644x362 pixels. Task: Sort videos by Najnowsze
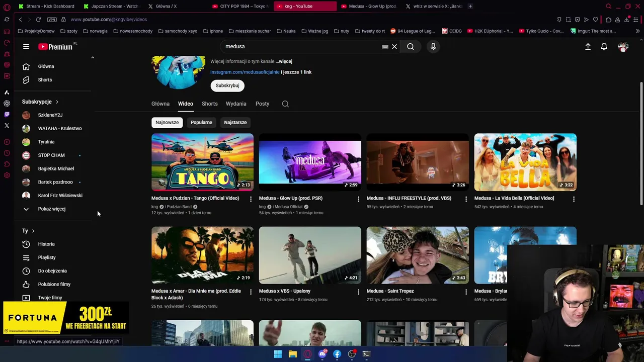click(167, 123)
